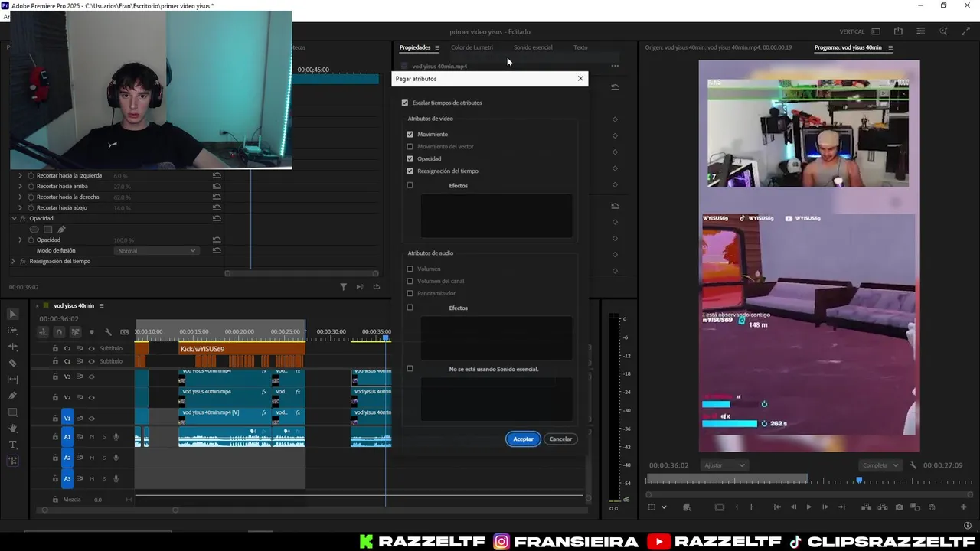This screenshot has width=980, height=551.
Task: Expand the Opacidad percentage property
Action: (21, 240)
